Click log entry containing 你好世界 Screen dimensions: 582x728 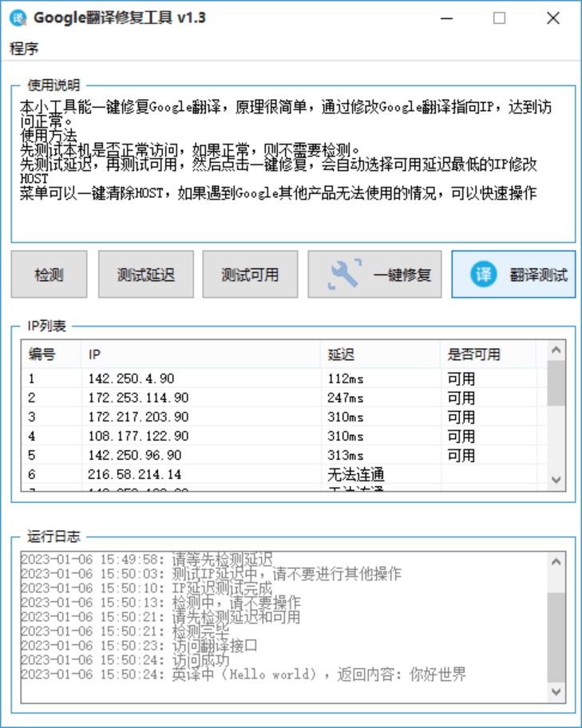pos(243,675)
